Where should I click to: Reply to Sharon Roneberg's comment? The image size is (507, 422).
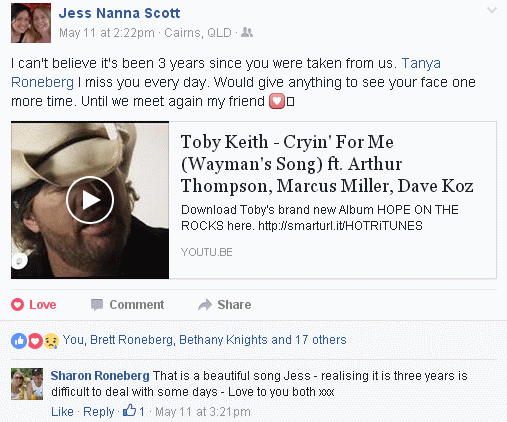tap(99, 412)
